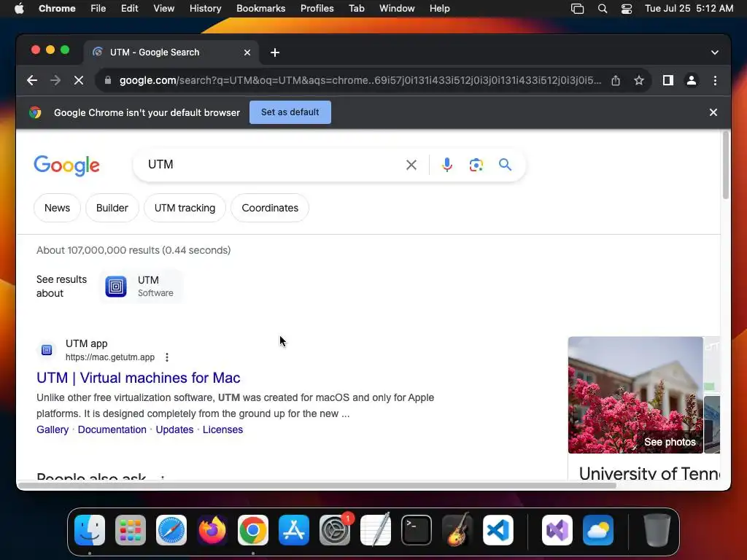Open the Profiles menu
This screenshot has width=747, height=560.
click(x=317, y=9)
